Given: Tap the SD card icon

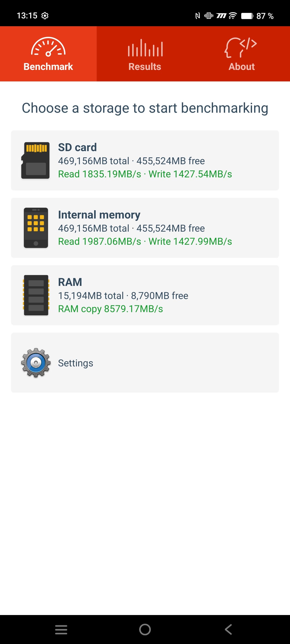Looking at the screenshot, I should click(x=35, y=160).
